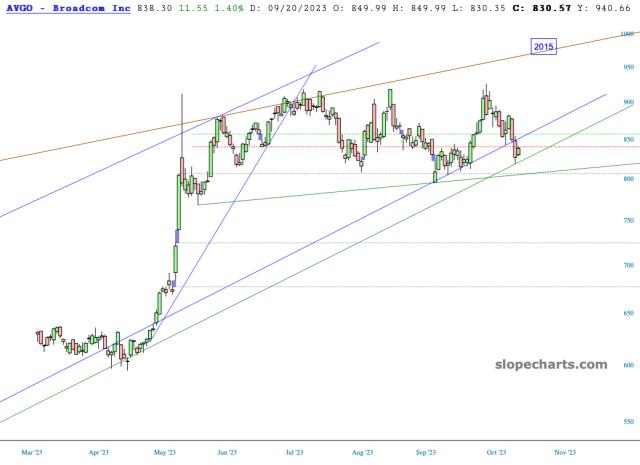640x465 pixels.
Task: Click the May '23 date label
Action: pos(165,452)
